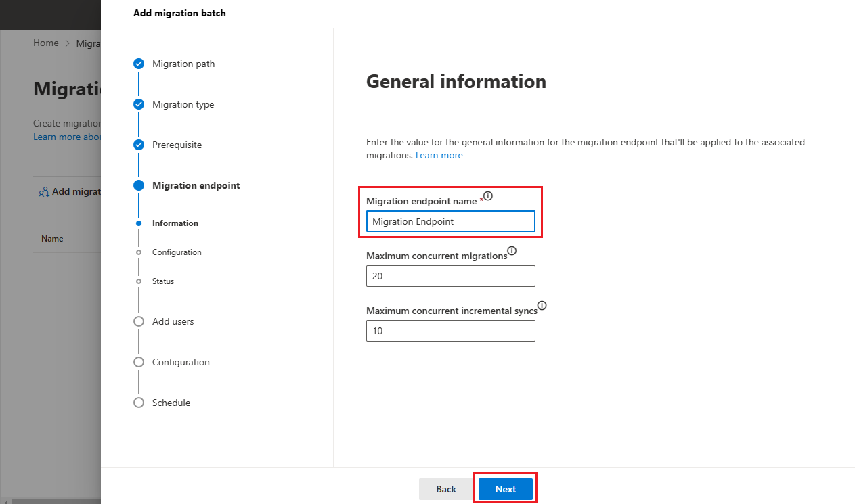This screenshot has width=855, height=504.
Task: Open the Configuration sub-step under Migration endpoint
Action: pyautogui.click(x=177, y=252)
